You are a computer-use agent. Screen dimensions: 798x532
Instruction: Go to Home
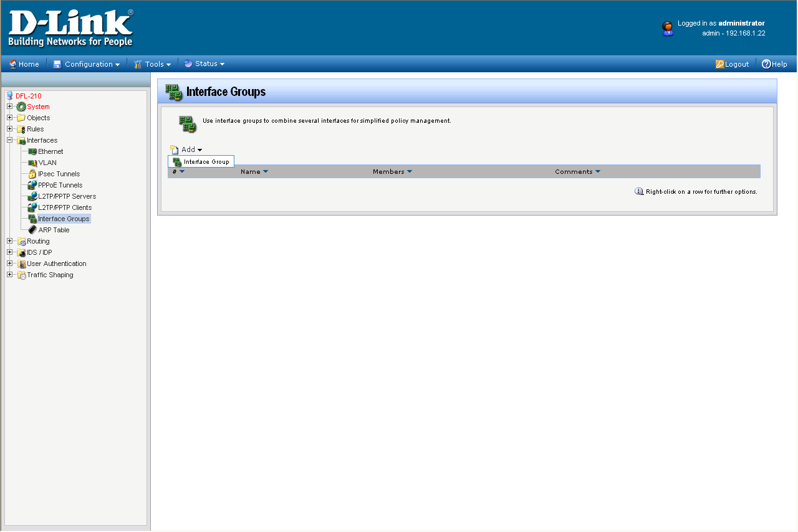(29, 64)
